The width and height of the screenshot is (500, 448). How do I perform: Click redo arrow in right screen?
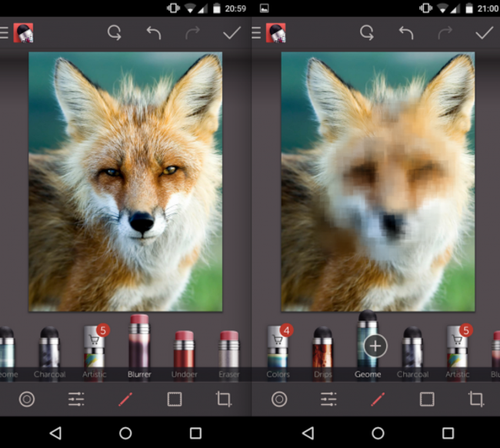445,33
